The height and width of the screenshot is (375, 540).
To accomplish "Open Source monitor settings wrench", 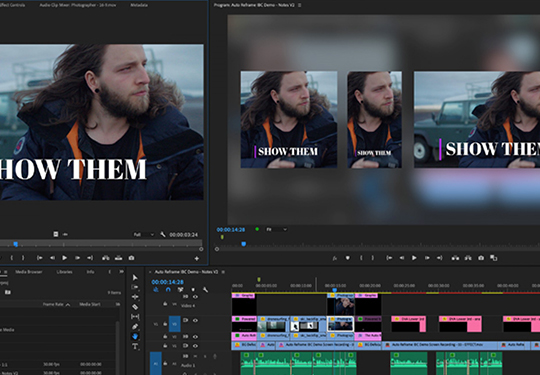I will [163, 235].
